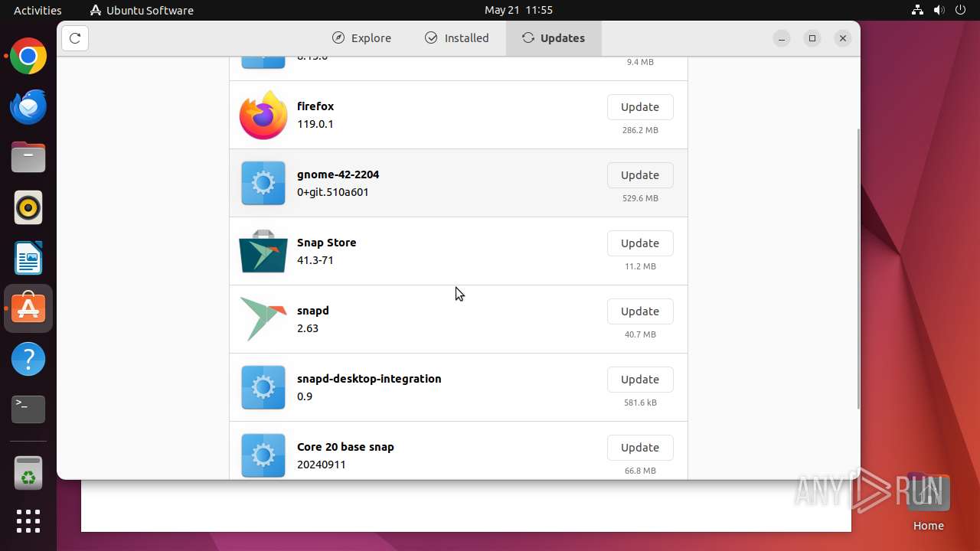Image resolution: width=980 pixels, height=551 pixels.
Task: Click firefox download size 286.2 MB
Action: coord(640,130)
